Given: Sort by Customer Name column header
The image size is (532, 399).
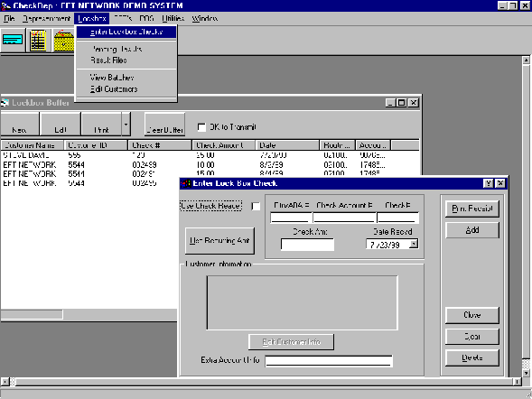Looking at the screenshot, I should pos(33,145).
